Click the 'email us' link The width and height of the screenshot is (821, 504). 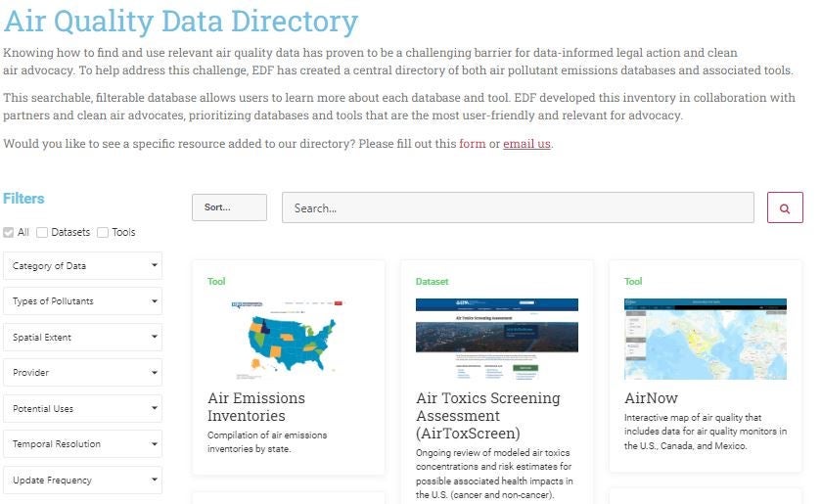point(526,144)
